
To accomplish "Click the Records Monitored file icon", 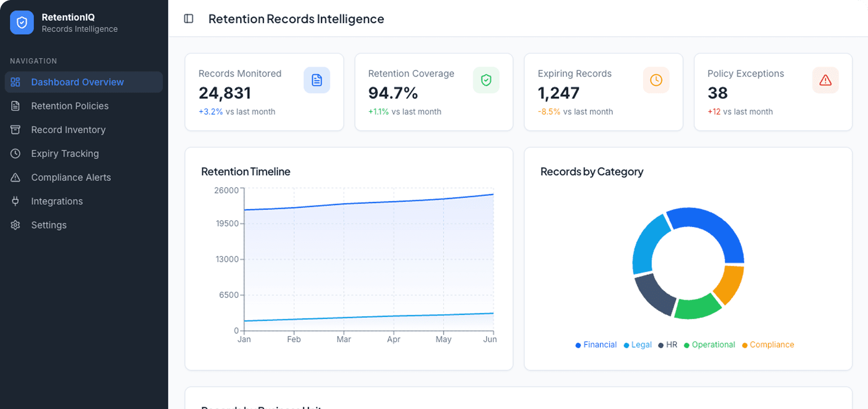I will [x=317, y=80].
